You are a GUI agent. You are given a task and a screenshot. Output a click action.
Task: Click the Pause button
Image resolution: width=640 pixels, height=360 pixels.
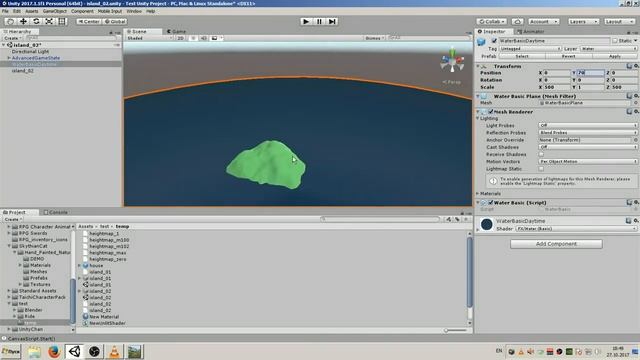point(319,21)
